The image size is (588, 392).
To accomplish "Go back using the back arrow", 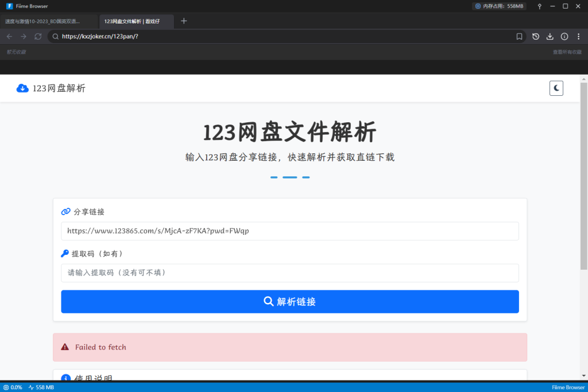I will click(x=9, y=37).
